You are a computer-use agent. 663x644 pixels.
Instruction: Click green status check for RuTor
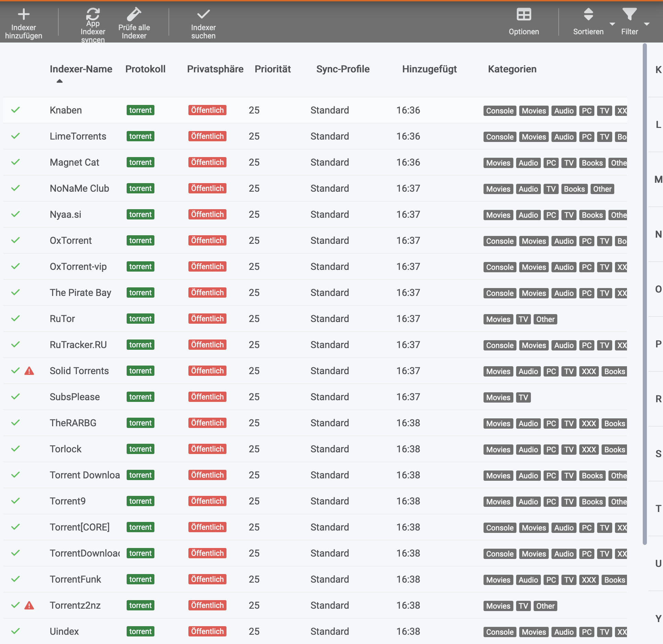(15, 319)
